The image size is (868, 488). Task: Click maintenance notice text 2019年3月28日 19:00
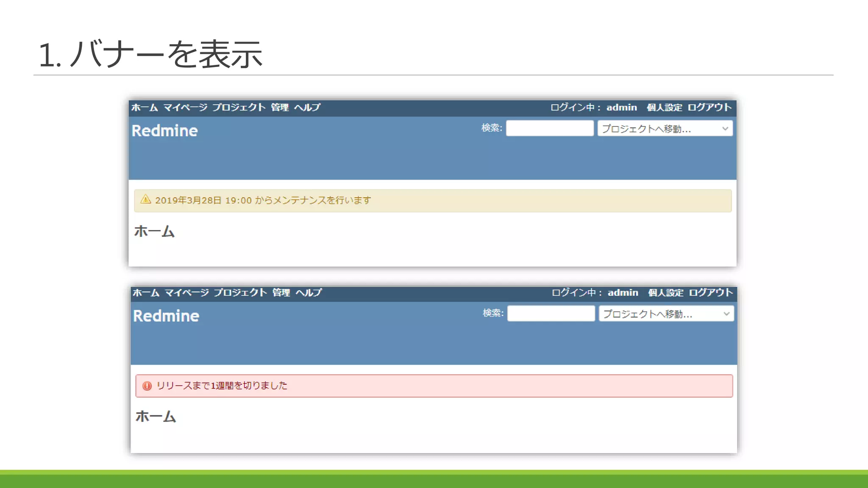(x=203, y=200)
